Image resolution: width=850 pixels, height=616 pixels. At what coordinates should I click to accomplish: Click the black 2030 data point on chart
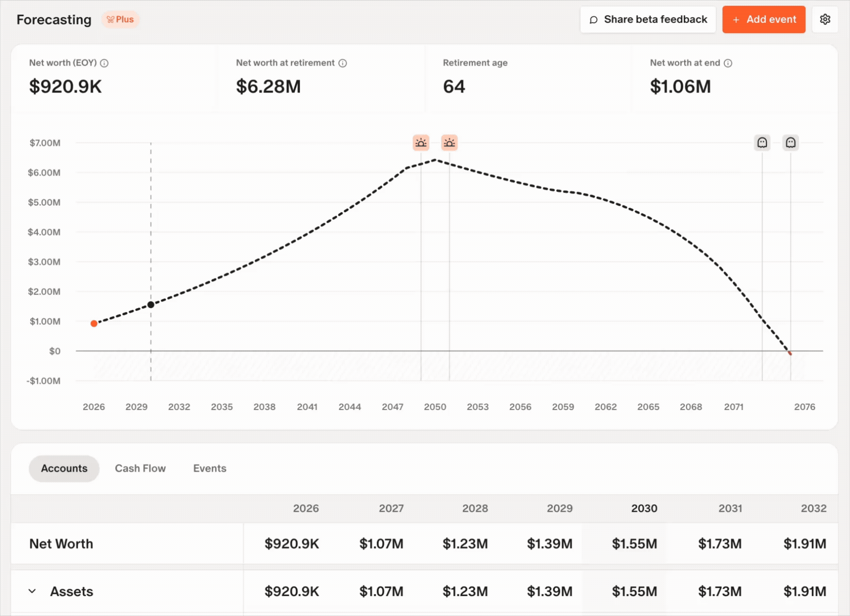[151, 305]
